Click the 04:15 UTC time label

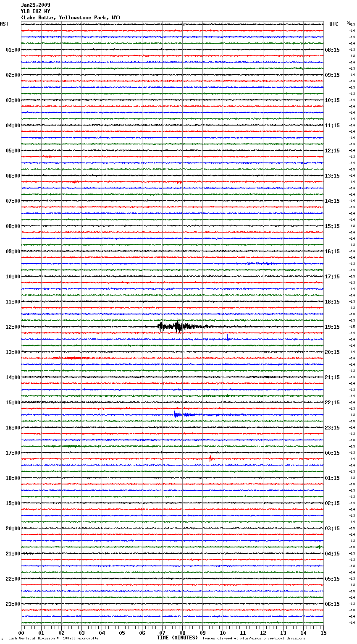332,554
